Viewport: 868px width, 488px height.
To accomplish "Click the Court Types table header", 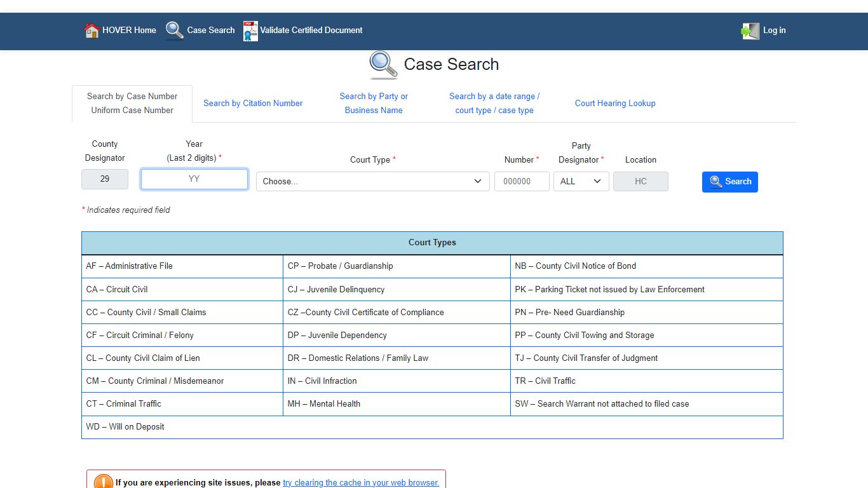I will [432, 243].
